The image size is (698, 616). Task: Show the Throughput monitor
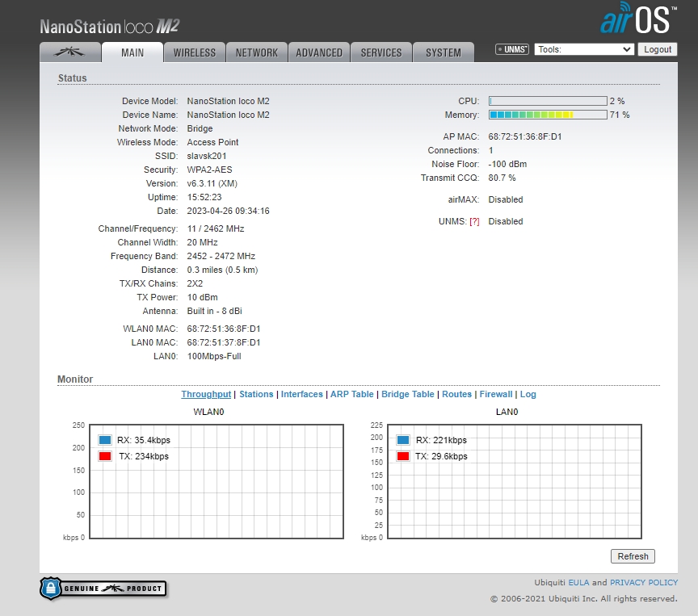tap(206, 394)
